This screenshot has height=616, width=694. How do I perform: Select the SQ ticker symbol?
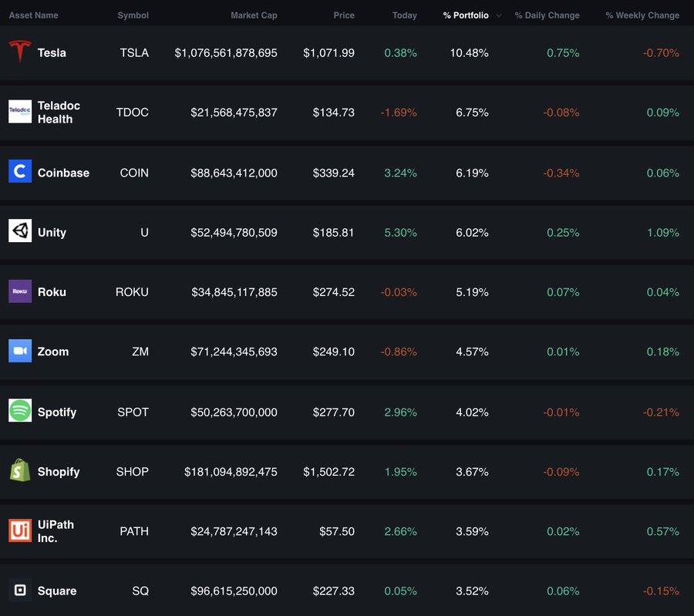click(140, 591)
